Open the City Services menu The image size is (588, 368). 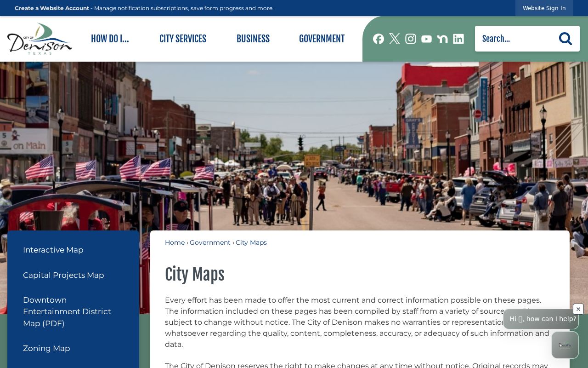point(183,39)
